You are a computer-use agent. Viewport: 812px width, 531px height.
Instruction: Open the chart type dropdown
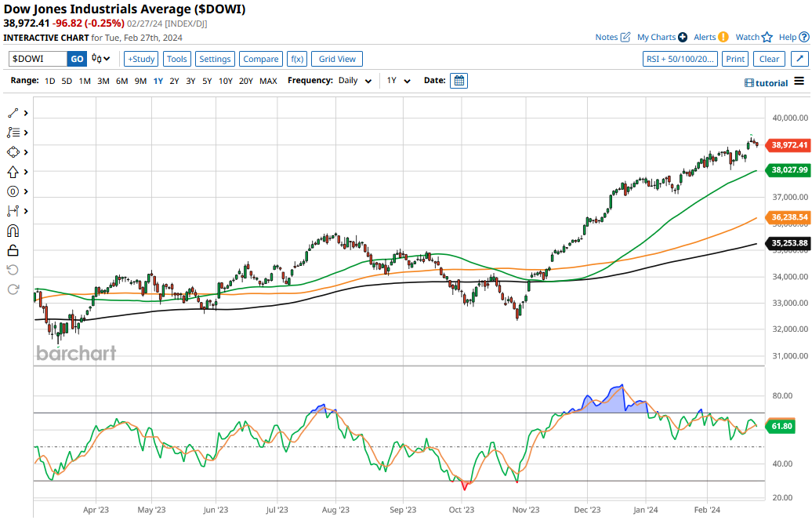(101, 59)
